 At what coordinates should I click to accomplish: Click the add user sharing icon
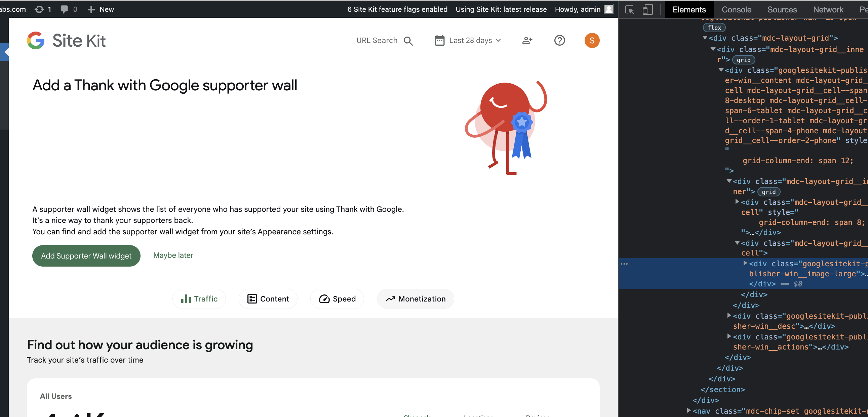(527, 41)
